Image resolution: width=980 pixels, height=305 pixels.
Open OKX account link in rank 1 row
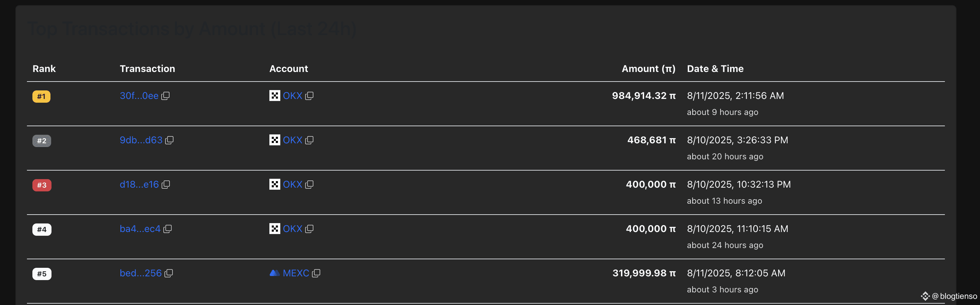(293, 96)
